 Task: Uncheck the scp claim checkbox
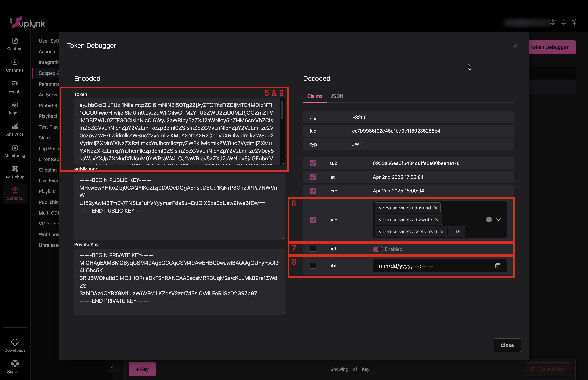[313, 220]
